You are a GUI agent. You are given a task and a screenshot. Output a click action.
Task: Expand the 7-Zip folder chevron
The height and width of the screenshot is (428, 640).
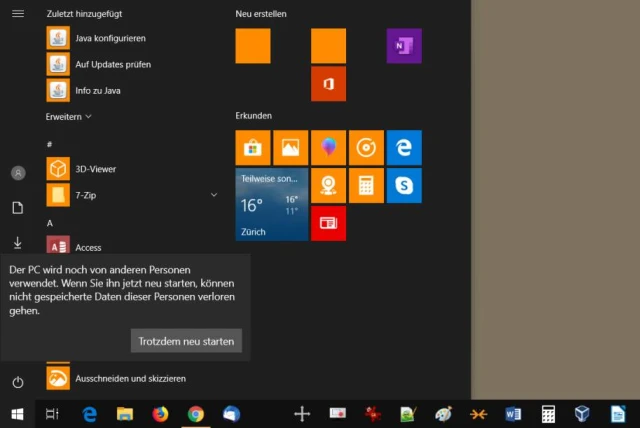coord(214,194)
